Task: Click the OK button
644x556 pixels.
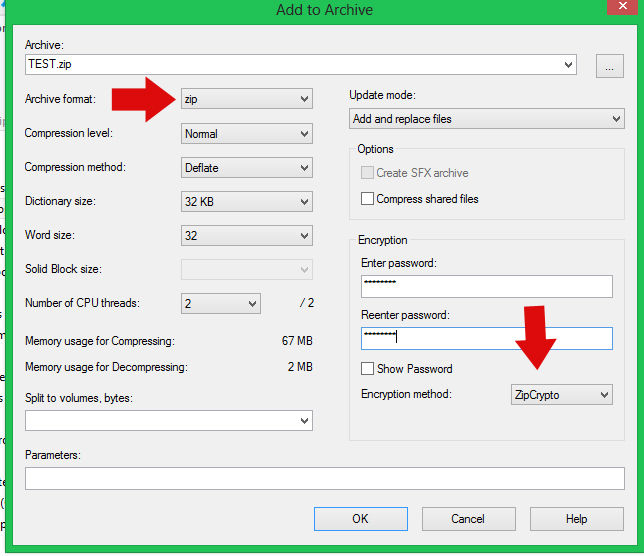Action: click(360, 519)
